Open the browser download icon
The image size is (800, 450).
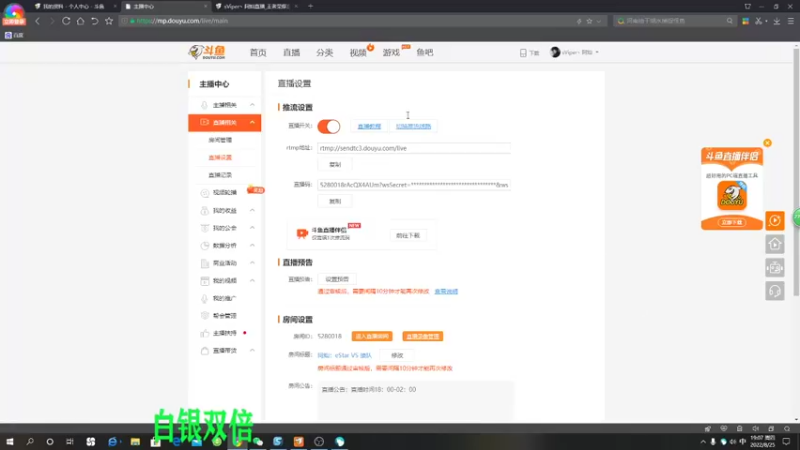point(777,21)
